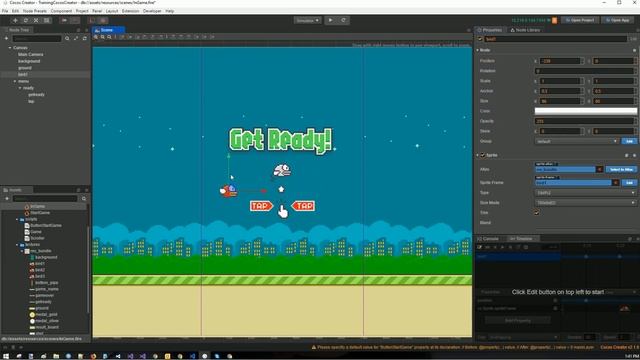Click the search filter icon in Node Tree

pos(67,38)
